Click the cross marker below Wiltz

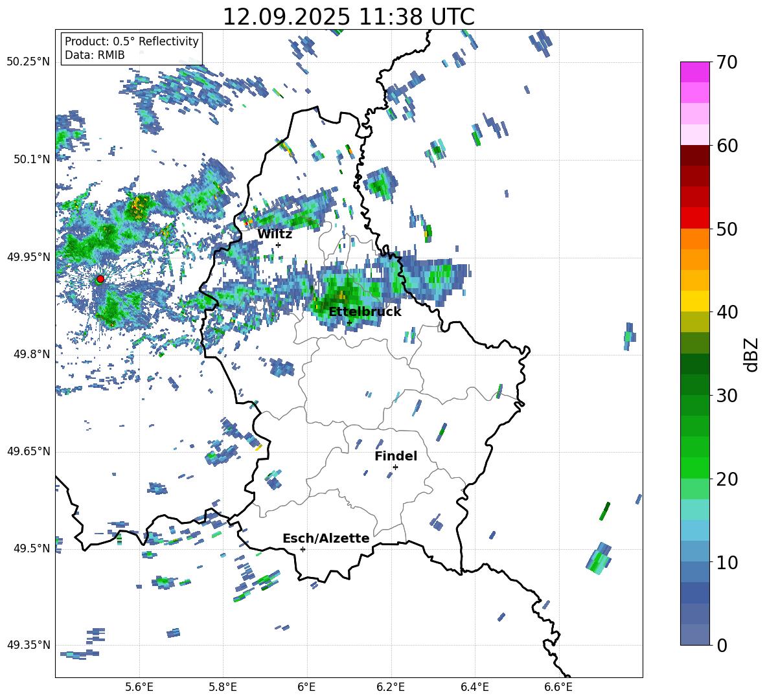point(279,245)
